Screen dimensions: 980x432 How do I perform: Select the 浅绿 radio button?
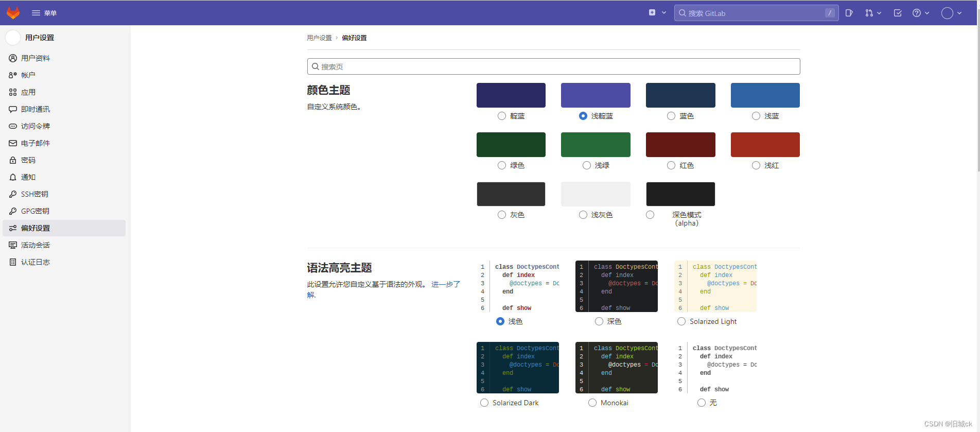[587, 165]
